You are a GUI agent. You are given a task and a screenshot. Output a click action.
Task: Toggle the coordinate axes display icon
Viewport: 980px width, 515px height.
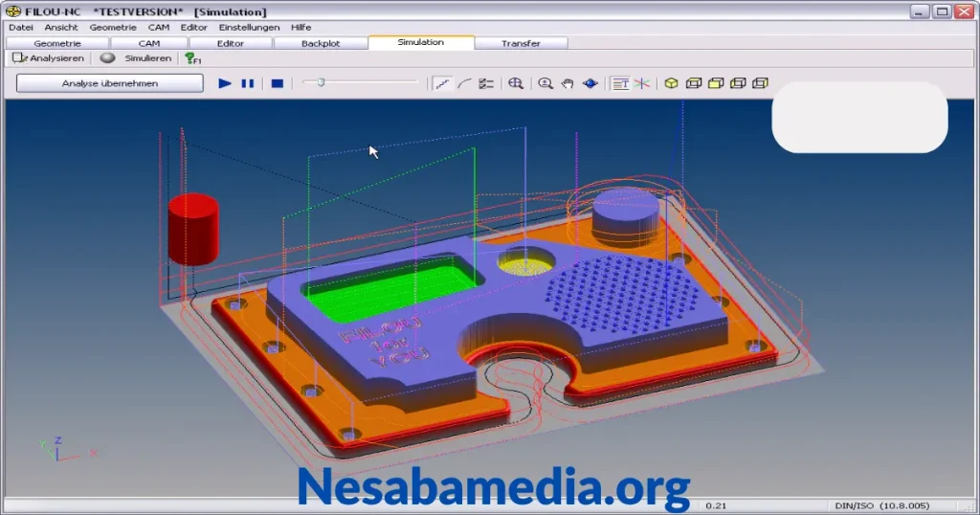[642, 83]
